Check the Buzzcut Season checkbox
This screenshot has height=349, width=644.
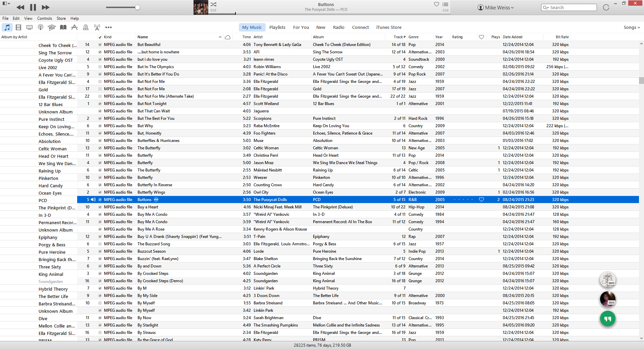click(100, 251)
